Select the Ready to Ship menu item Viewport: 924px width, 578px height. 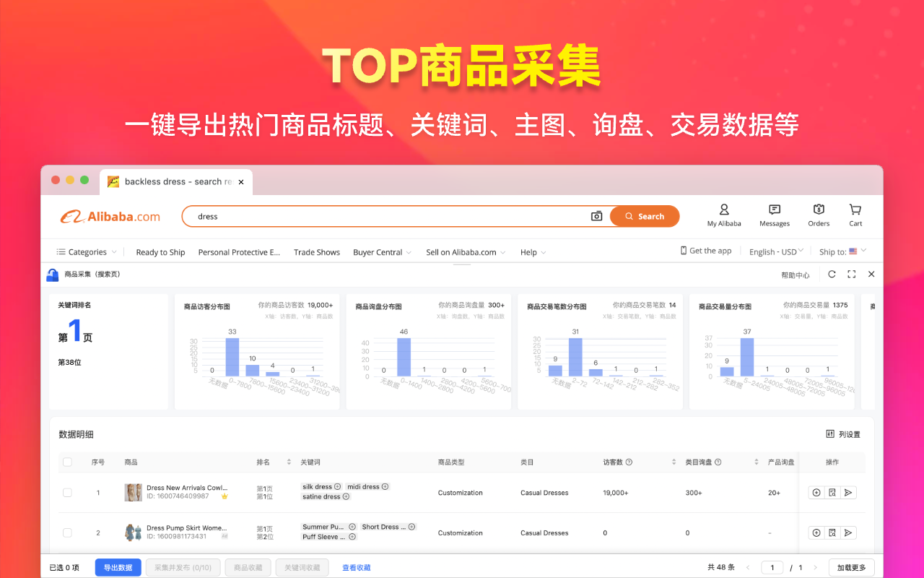pyautogui.click(x=160, y=251)
